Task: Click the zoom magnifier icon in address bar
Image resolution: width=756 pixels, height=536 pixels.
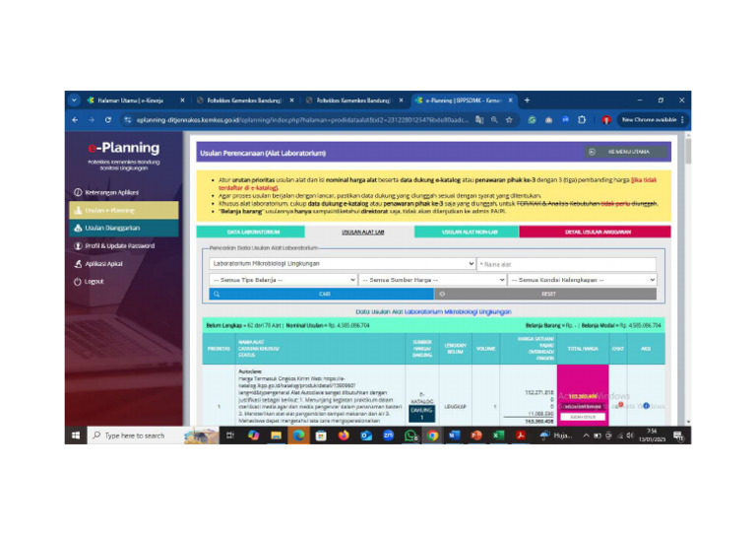Action: click(494, 120)
